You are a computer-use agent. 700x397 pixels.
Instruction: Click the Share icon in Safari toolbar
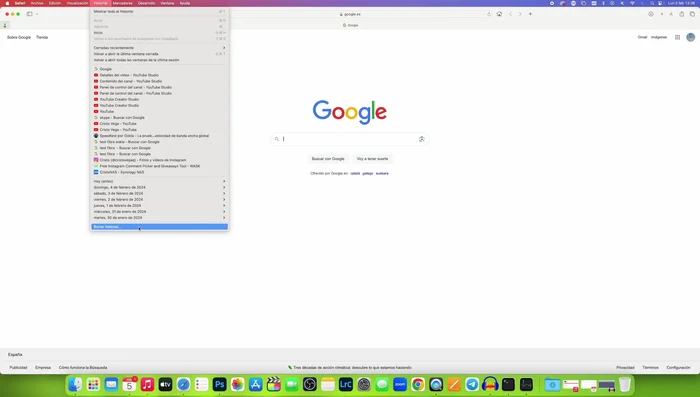click(682, 14)
